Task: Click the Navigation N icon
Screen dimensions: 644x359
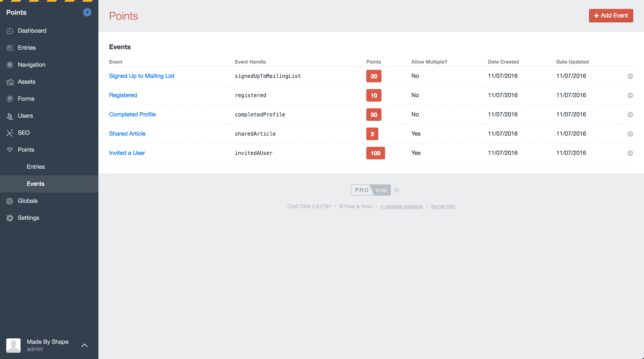Action: [10, 65]
